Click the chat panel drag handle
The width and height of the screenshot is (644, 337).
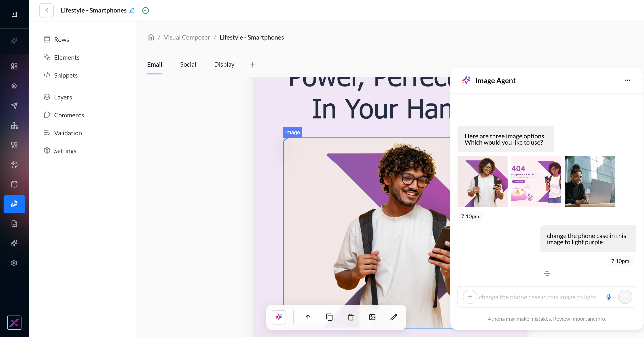click(547, 274)
